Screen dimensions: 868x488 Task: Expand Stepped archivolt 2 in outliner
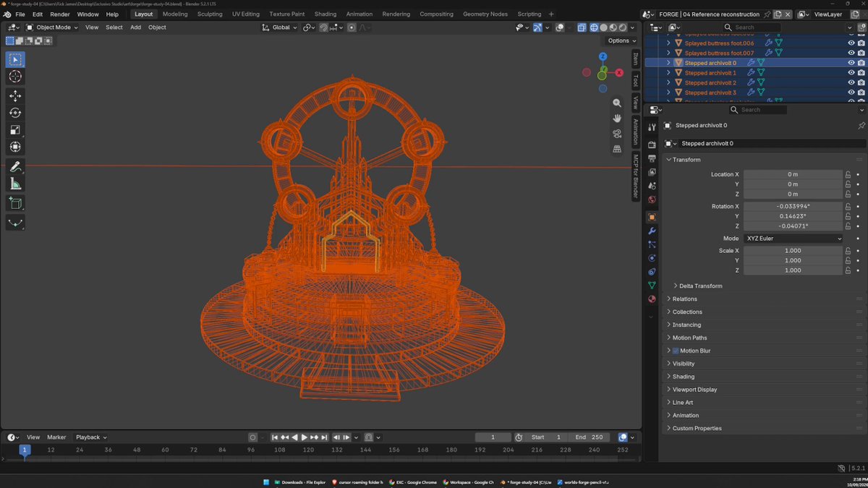668,83
